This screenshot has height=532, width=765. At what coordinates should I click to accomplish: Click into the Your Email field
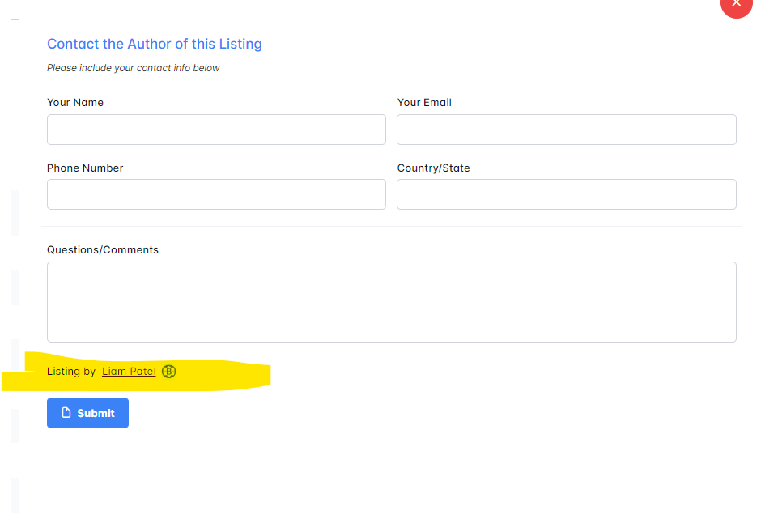click(x=566, y=130)
